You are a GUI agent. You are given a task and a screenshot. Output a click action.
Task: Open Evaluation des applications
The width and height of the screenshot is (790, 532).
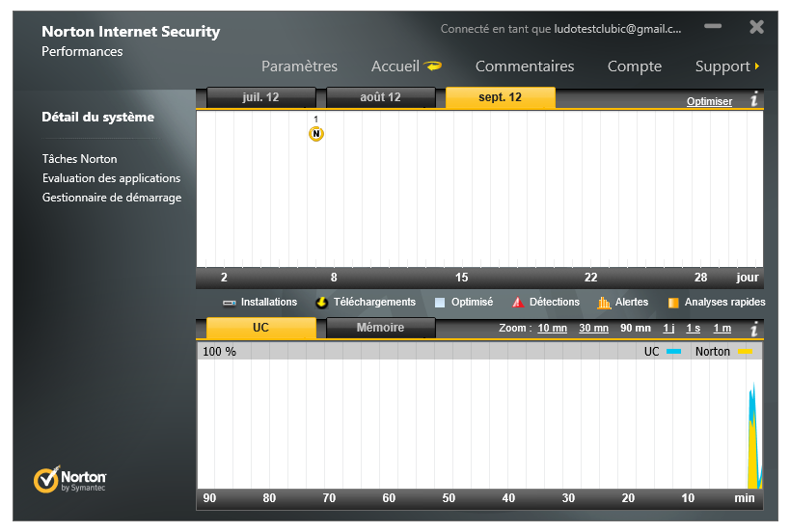point(111,178)
